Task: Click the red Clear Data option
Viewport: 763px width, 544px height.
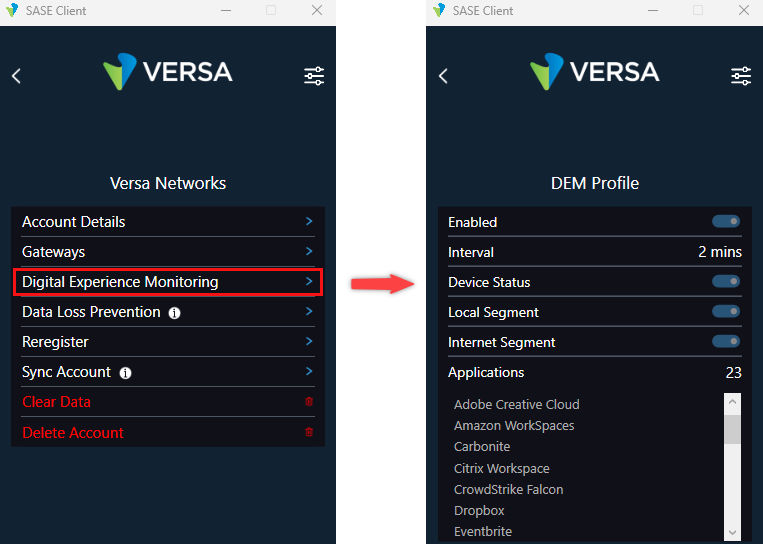Action: click(56, 402)
